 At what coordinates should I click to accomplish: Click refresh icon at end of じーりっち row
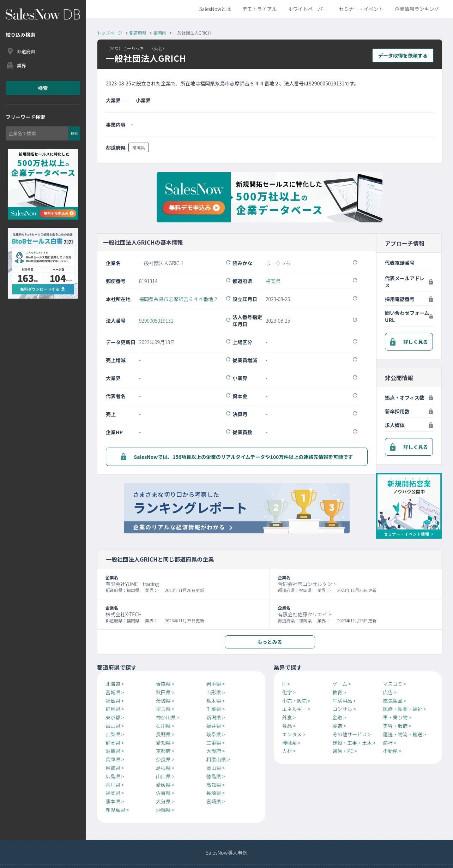(x=355, y=262)
